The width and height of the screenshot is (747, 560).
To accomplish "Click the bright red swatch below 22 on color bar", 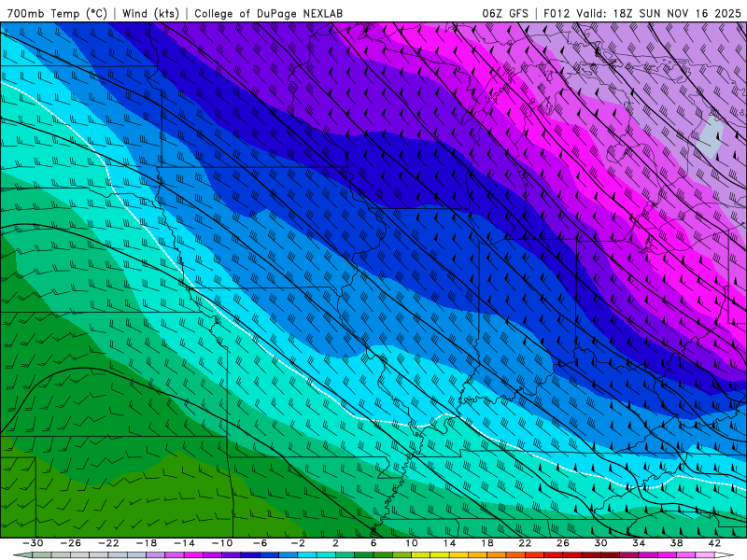I will 534,555.
